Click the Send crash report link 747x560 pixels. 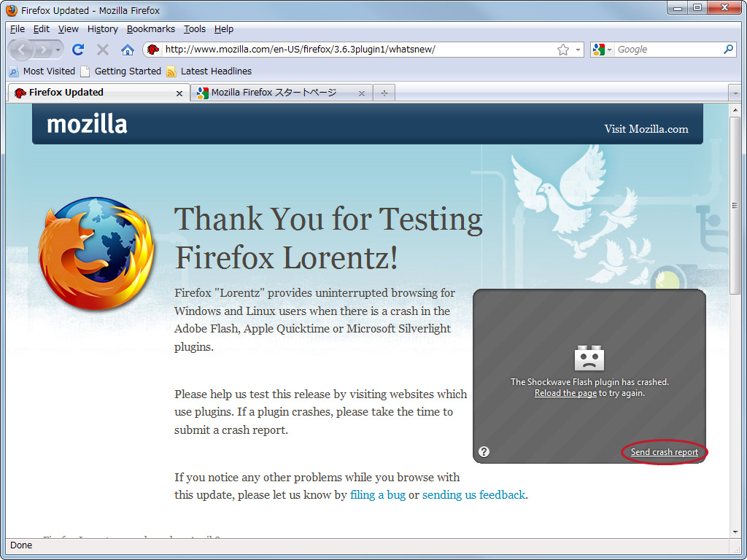coord(663,451)
